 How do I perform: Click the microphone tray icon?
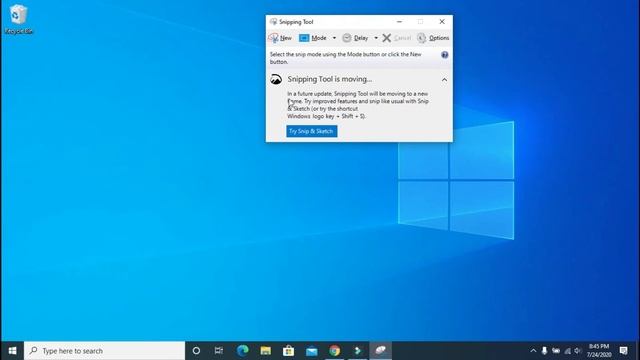(x=544, y=351)
